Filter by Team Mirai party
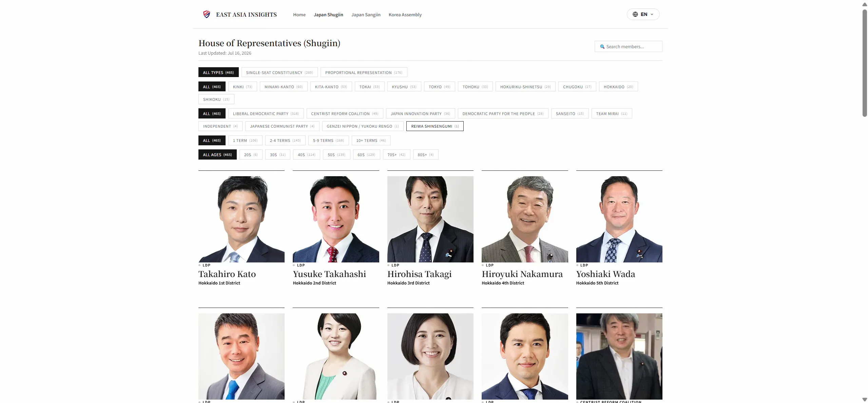The width and height of the screenshot is (868, 403). click(x=612, y=113)
